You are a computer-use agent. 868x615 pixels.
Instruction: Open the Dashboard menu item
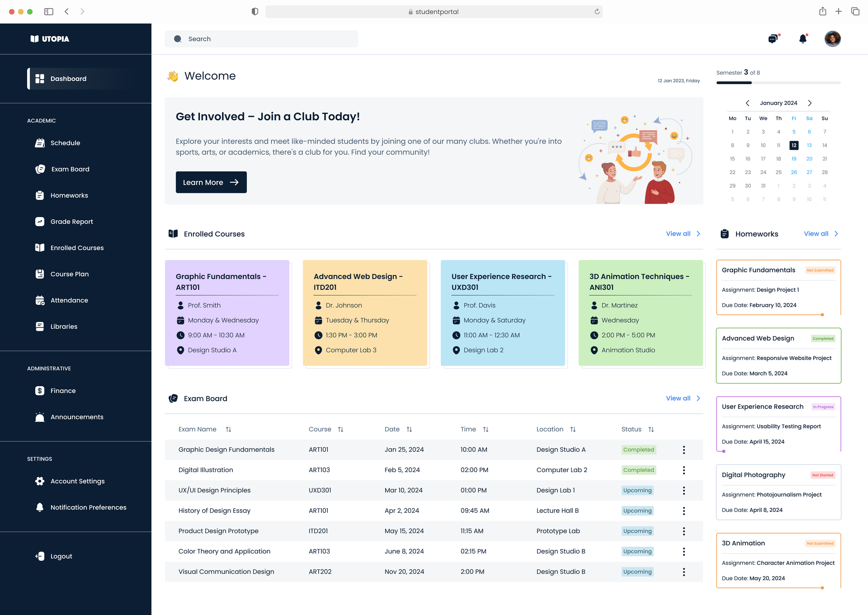tap(80, 79)
